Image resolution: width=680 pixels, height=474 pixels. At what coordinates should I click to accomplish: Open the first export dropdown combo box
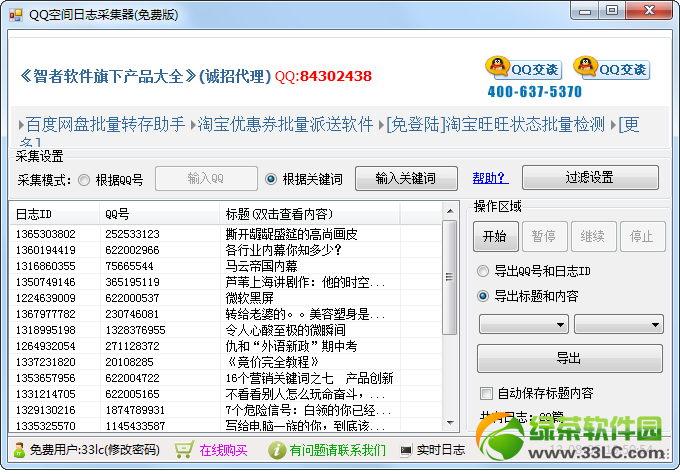[x=524, y=324]
